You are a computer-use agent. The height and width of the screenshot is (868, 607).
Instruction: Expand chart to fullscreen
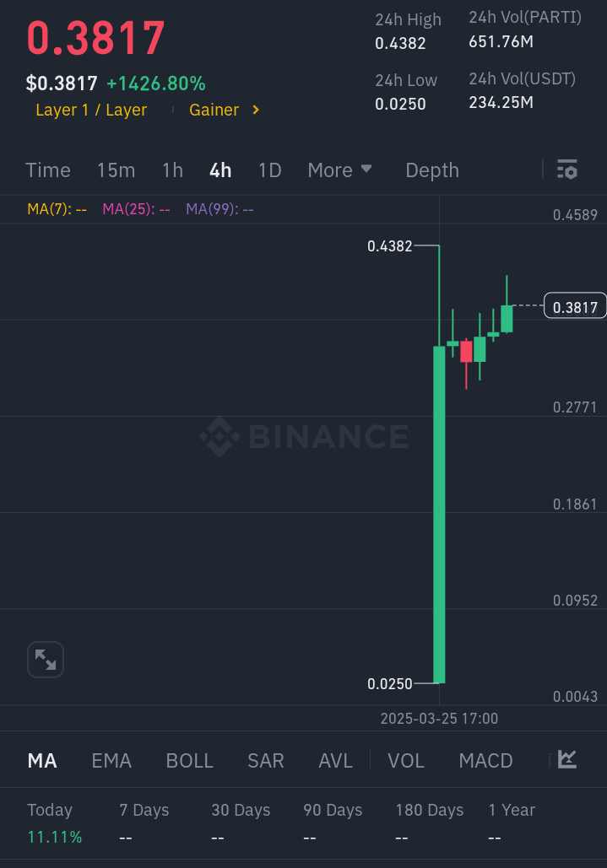point(46,660)
